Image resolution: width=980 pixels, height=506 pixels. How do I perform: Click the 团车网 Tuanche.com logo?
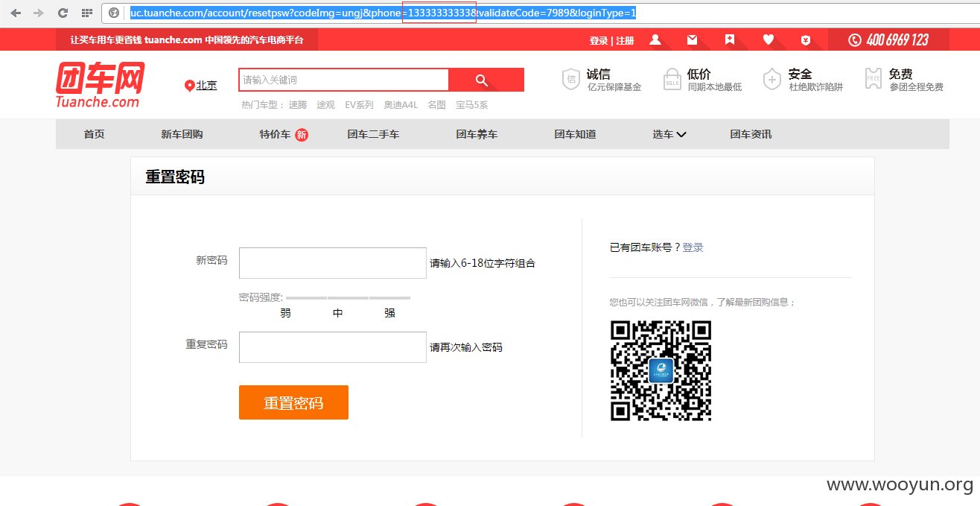tap(100, 84)
